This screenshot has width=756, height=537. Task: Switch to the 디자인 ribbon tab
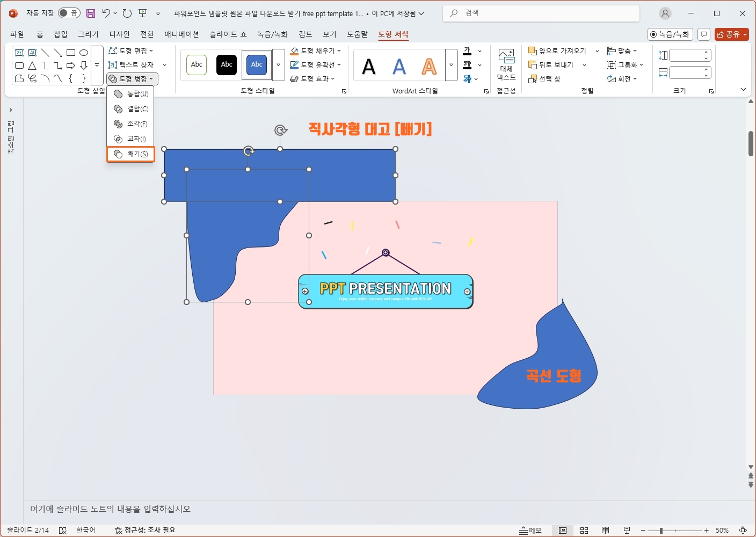click(x=120, y=34)
